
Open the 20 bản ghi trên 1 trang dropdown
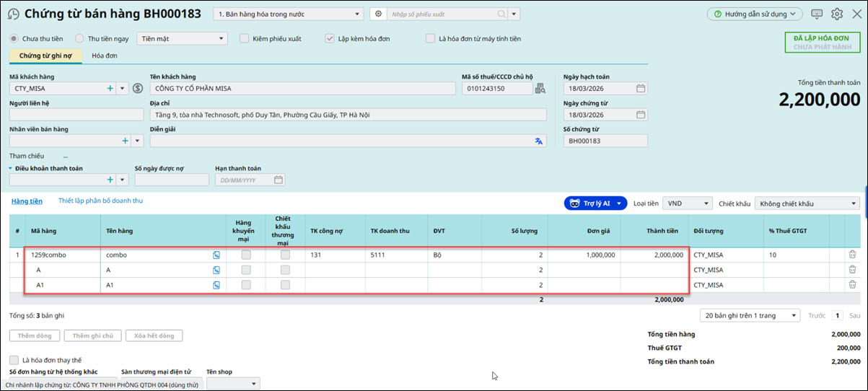(x=750, y=315)
